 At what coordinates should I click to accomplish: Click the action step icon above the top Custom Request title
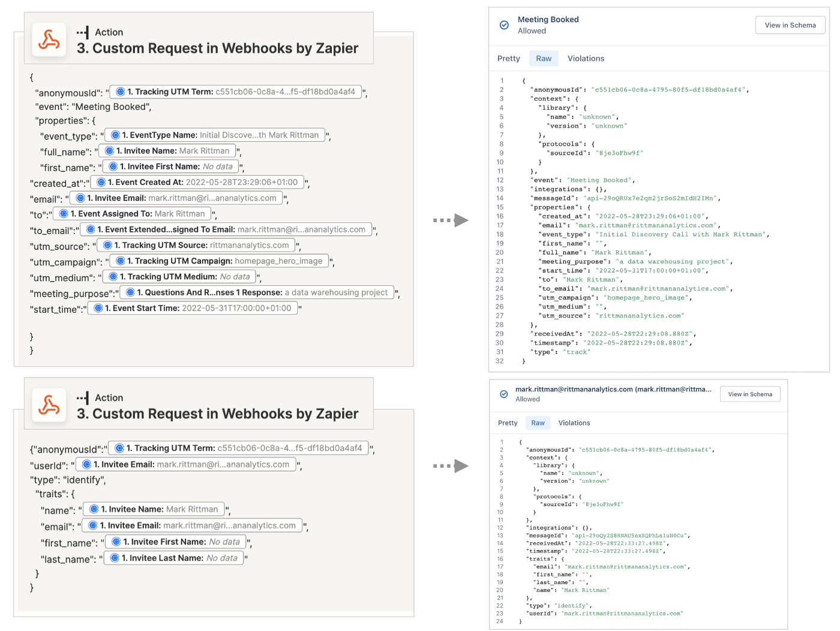tap(83, 32)
